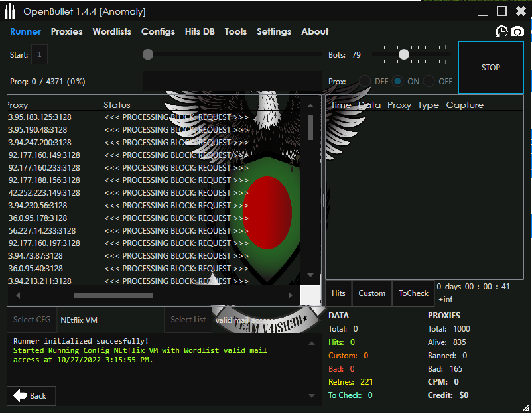This screenshot has width=532, height=414.
Task: Click the arrow icon on the Back button
Action: coord(20,395)
